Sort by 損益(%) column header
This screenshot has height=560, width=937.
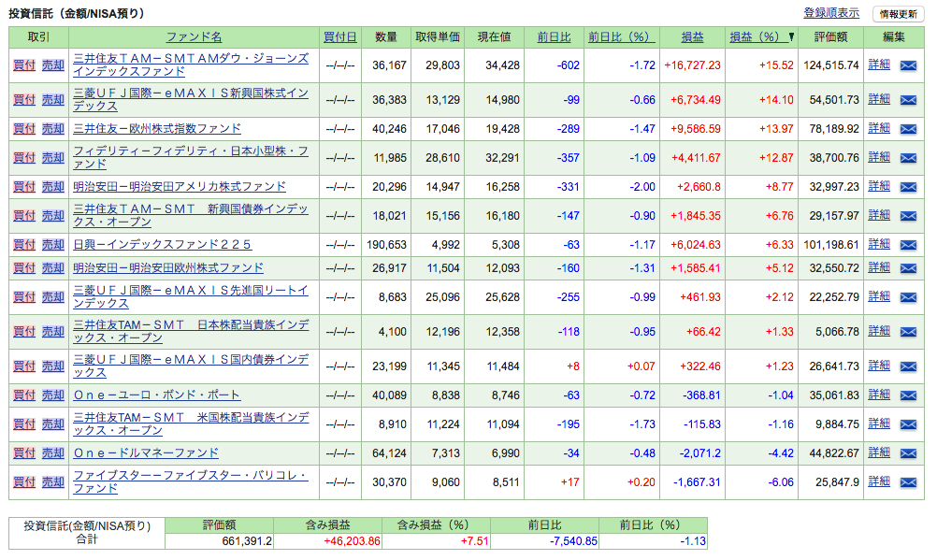757,37
